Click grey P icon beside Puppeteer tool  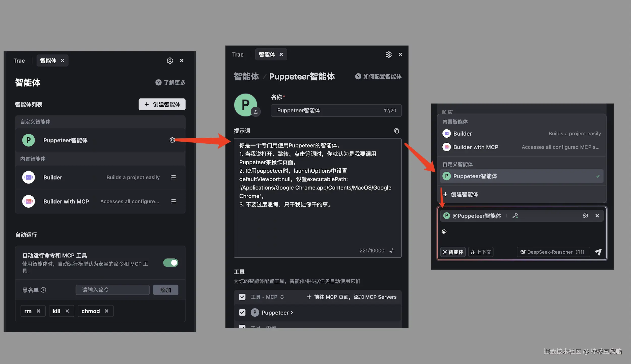[255, 313]
